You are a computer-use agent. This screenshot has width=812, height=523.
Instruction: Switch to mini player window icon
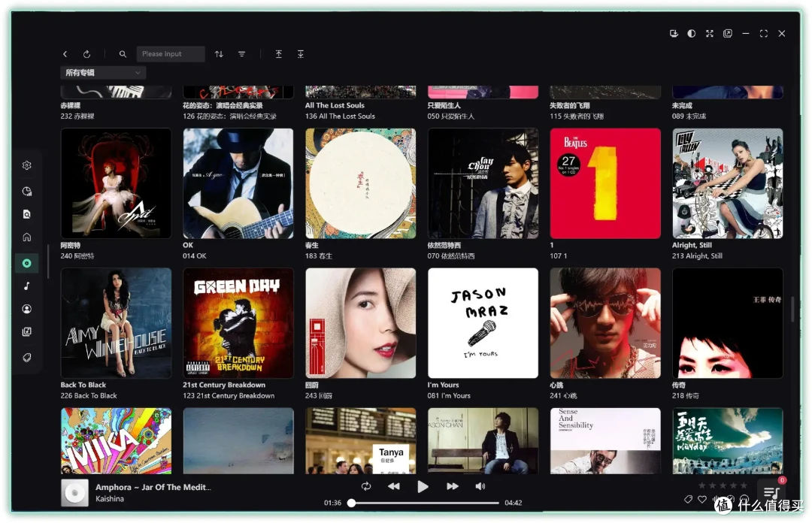point(728,33)
